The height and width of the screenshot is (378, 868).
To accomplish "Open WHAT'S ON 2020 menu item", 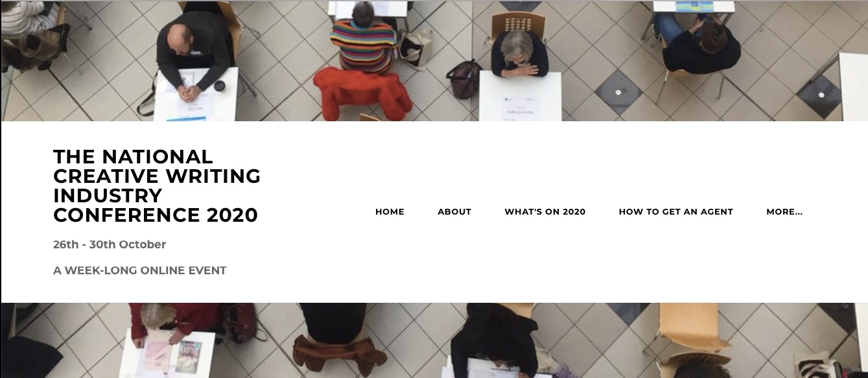I will point(545,211).
